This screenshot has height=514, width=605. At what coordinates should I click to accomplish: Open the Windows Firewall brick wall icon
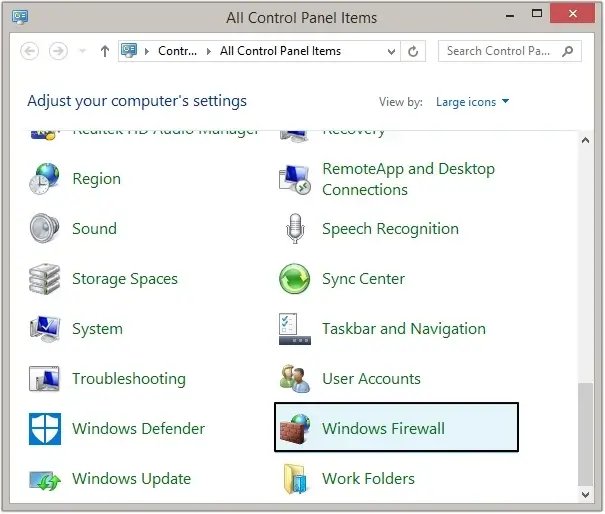295,428
